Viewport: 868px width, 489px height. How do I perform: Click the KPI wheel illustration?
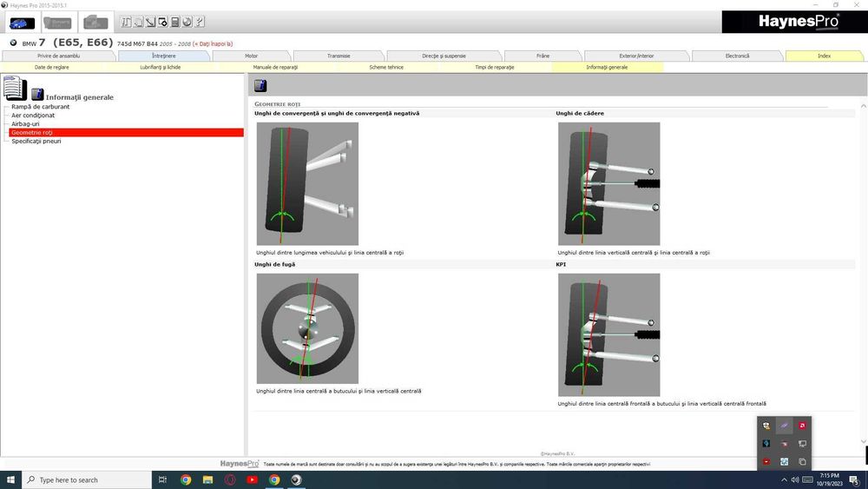[609, 335]
